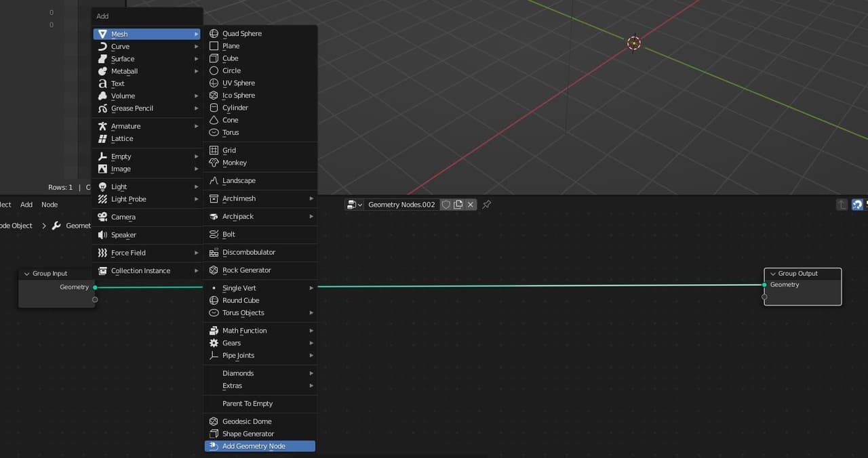Image resolution: width=868 pixels, height=458 pixels.
Task: Add a Landscape mesh
Action: [260, 181]
